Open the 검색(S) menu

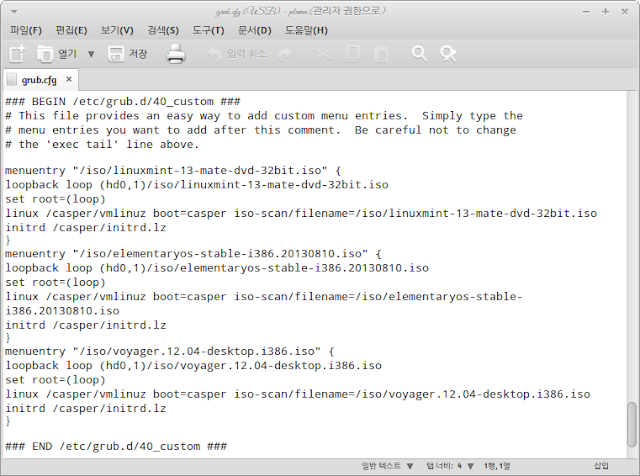[163, 30]
